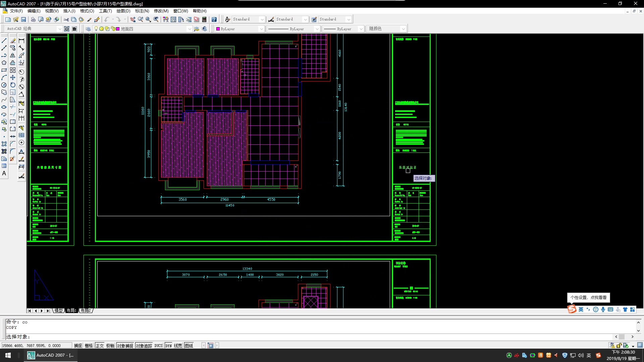
Task: Toggle 正交 ortho mode in status bar
Action: 100,346
